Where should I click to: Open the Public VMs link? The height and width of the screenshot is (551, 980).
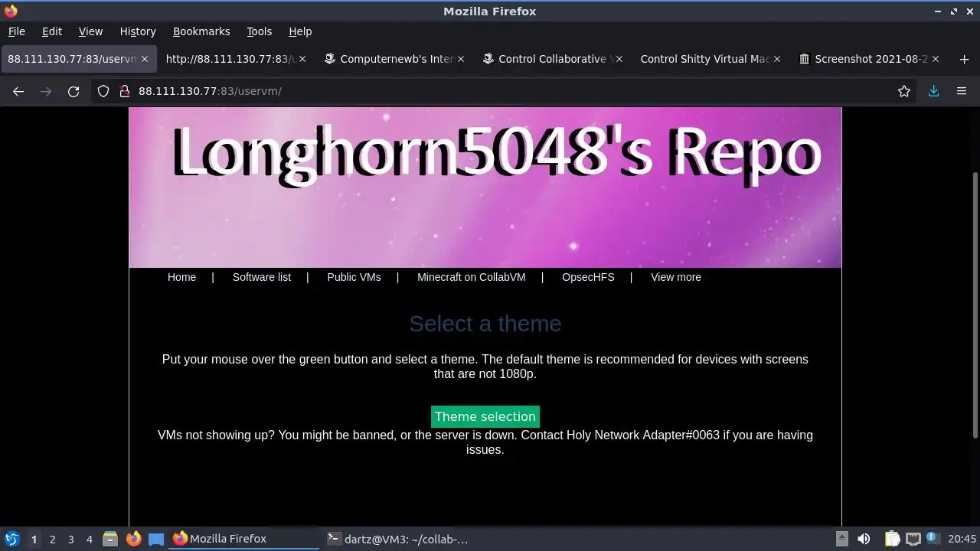pos(354,277)
